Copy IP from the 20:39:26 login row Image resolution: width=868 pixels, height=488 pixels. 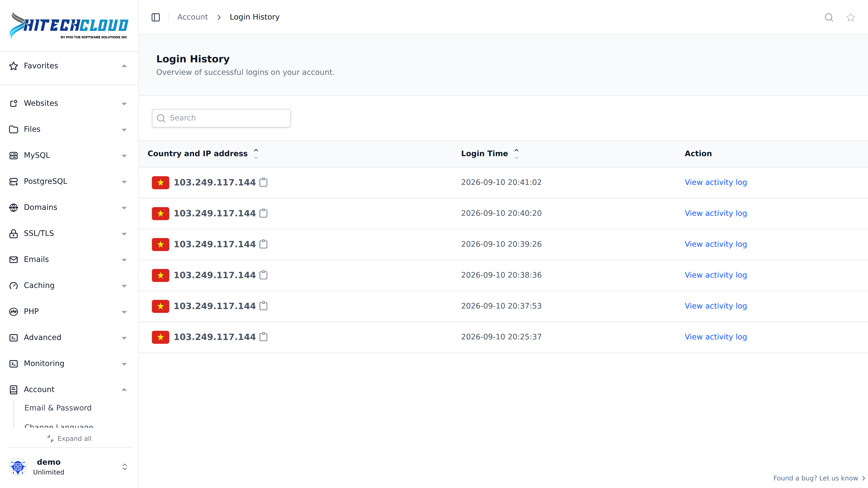click(263, 244)
